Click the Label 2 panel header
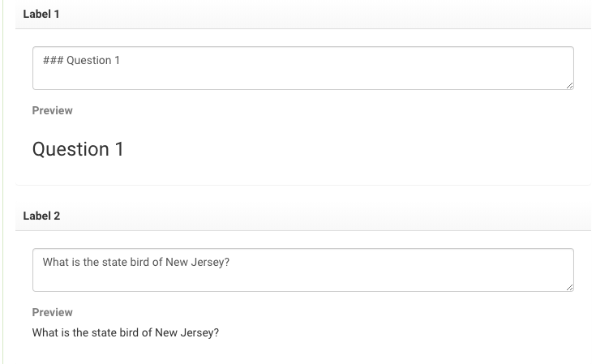Screen dimensions: 596x364 [x=302, y=216]
